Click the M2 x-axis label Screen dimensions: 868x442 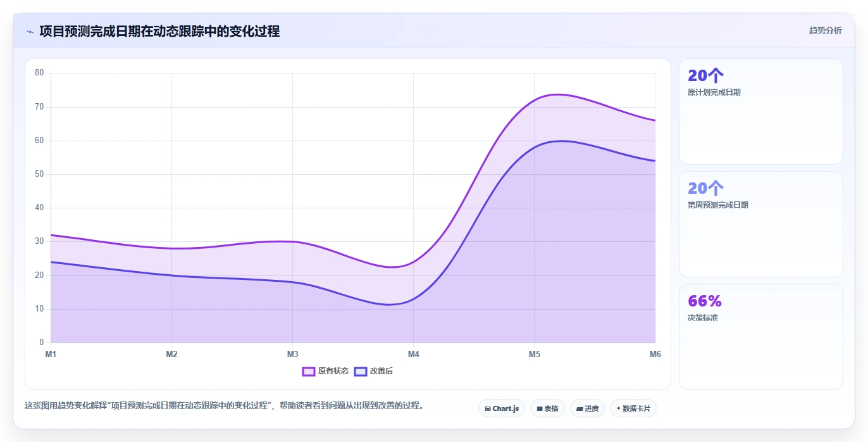pyautogui.click(x=171, y=354)
